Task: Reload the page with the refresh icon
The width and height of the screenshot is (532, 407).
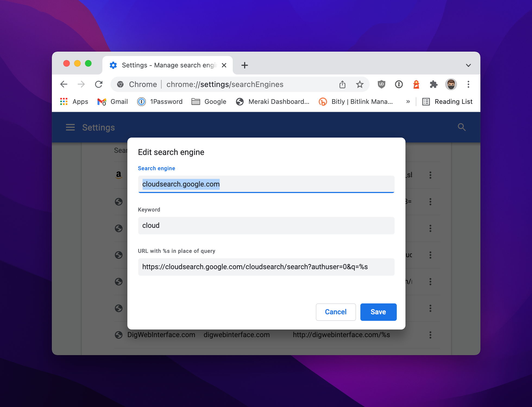Action: tap(99, 84)
